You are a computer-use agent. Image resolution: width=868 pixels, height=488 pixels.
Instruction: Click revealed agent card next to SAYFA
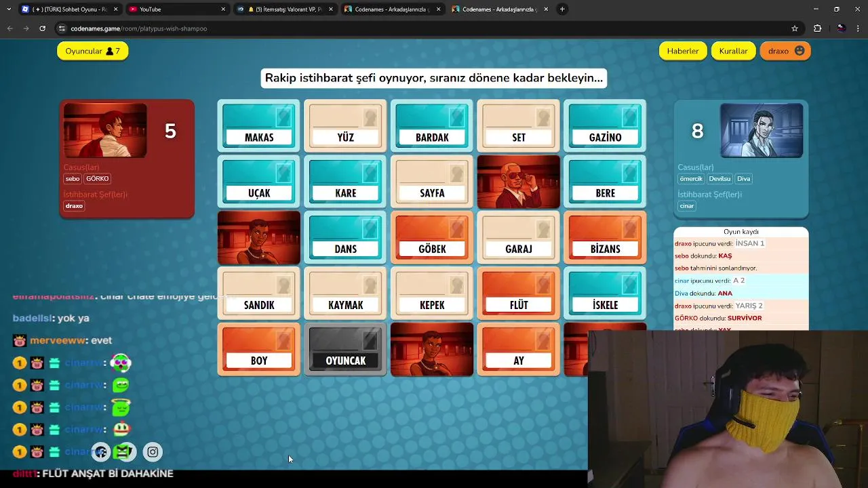click(x=519, y=182)
